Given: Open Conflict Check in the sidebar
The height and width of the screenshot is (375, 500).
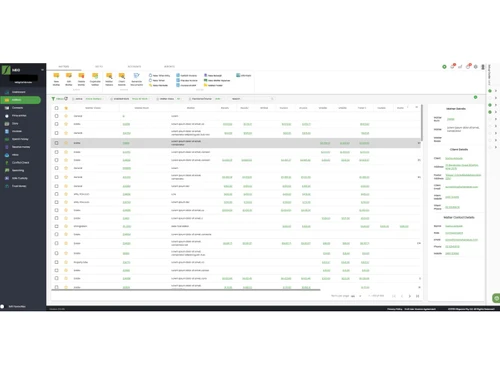Looking at the screenshot, I should click(21, 163).
